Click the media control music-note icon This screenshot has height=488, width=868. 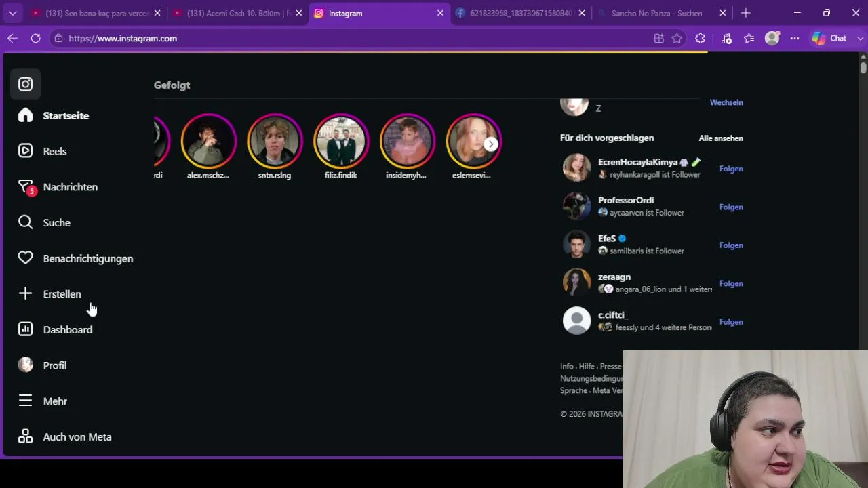[726, 39]
